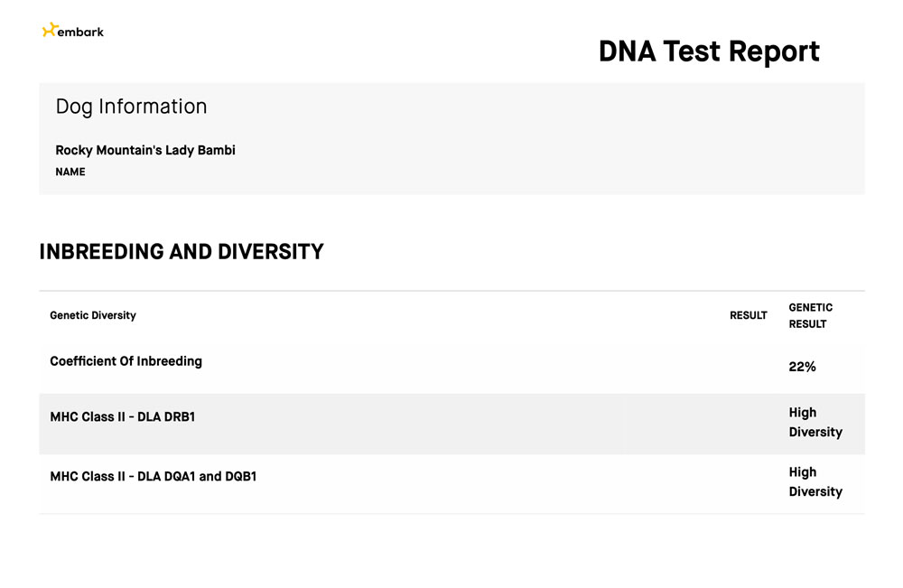Click the yellow Embark dog logo icon

(49, 31)
